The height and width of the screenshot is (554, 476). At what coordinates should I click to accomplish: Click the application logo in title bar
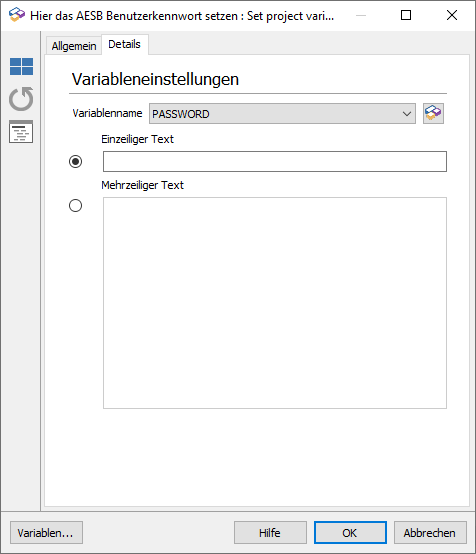tap(17, 15)
